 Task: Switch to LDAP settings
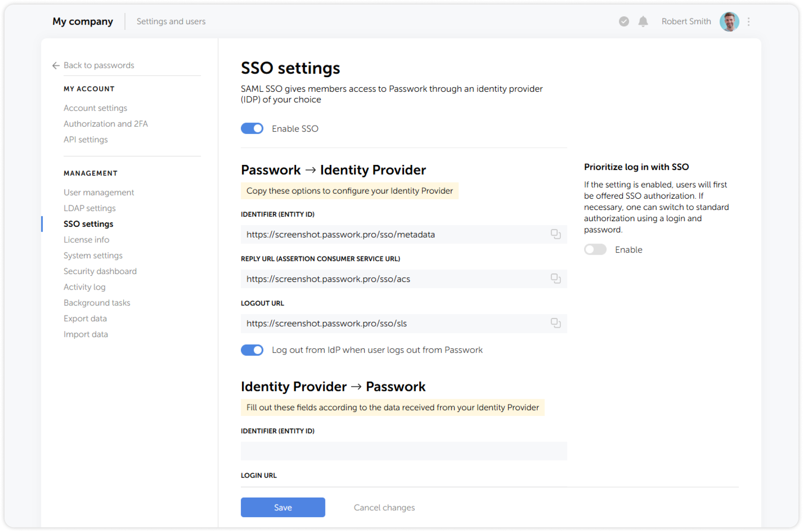[89, 208]
